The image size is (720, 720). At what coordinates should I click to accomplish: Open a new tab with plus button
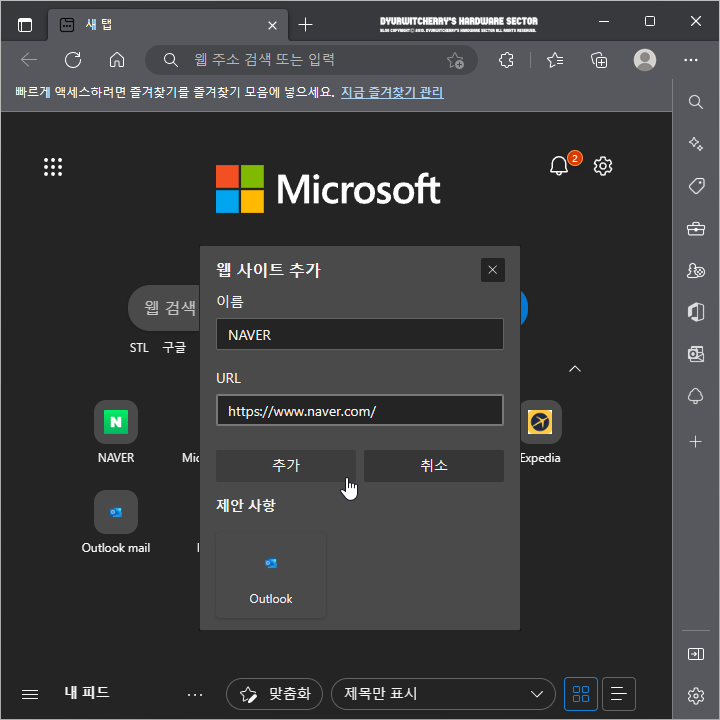point(305,25)
